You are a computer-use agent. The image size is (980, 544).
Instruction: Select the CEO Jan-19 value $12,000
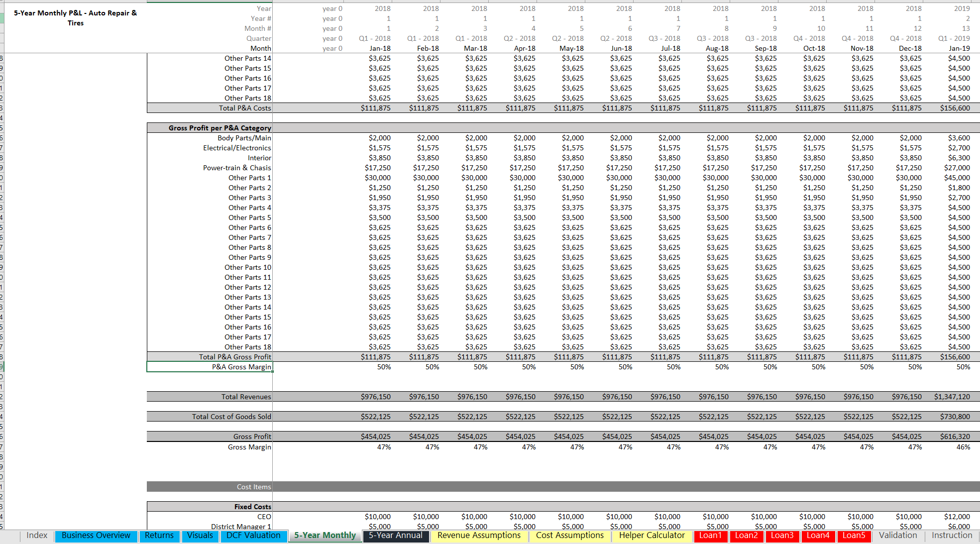(x=957, y=517)
